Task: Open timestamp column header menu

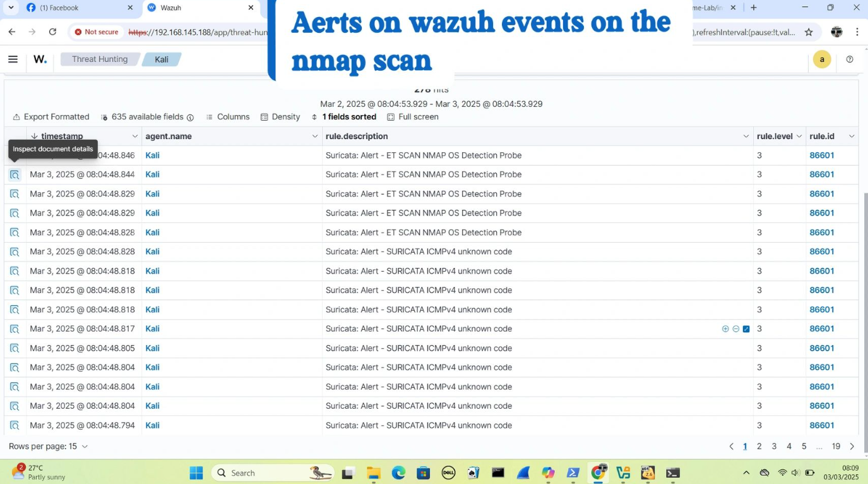Action: (134, 136)
